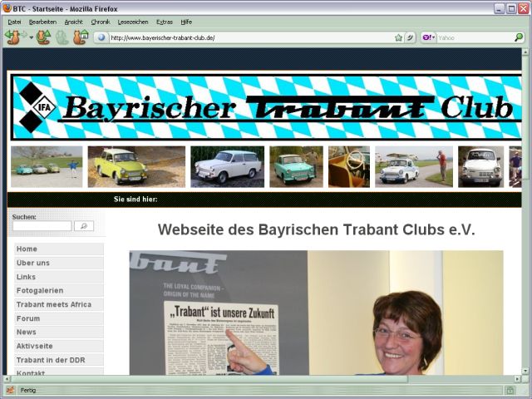
Task: Minimize the Firefox window
Action: [499, 8]
